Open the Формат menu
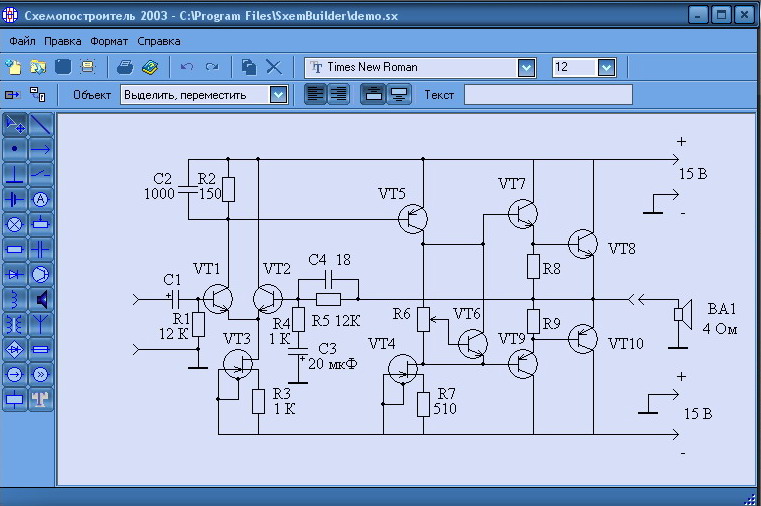 pos(109,41)
